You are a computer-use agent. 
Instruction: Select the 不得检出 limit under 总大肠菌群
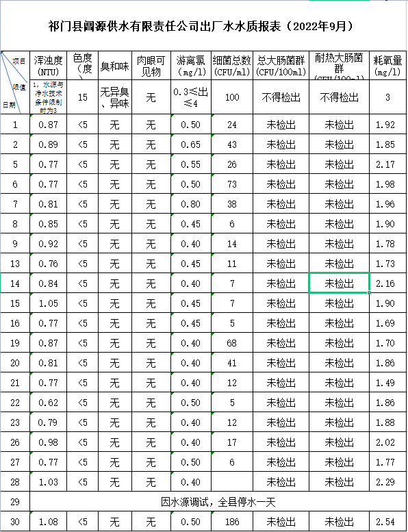pos(281,97)
